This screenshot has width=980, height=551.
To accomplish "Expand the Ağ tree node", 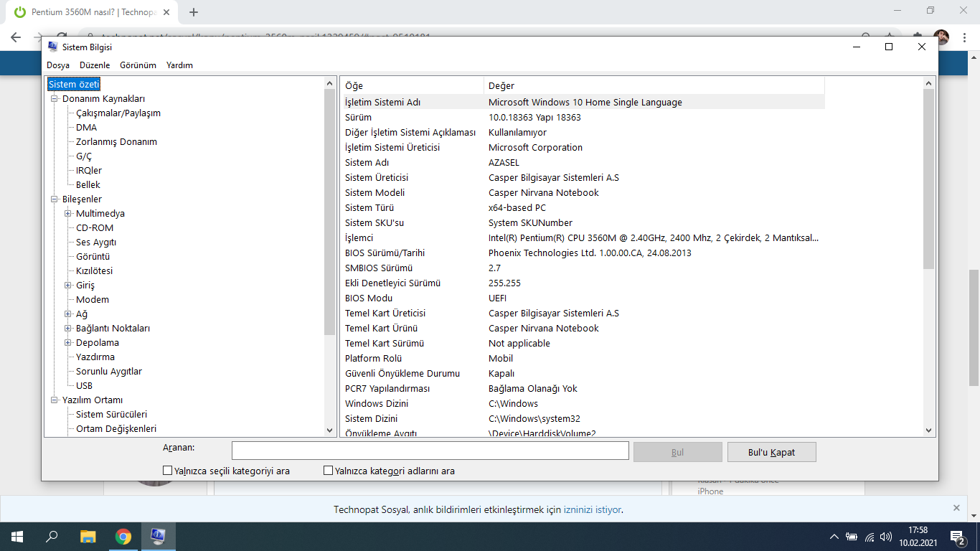I will click(68, 314).
